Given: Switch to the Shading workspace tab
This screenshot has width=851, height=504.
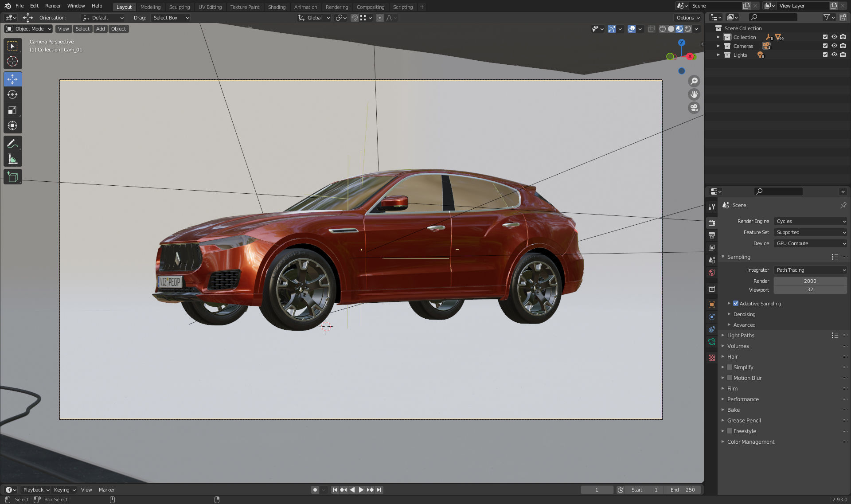Looking at the screenshot, I should pyautogui.click(x=277, y=7).
